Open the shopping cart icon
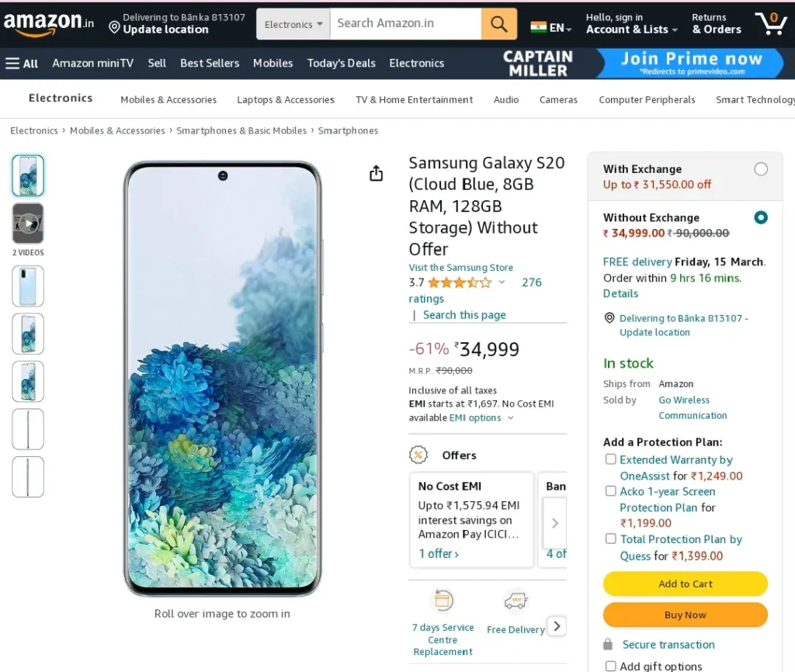Viewport: 795px width, 672px height. pyautogui.click(x=771, y=23)
